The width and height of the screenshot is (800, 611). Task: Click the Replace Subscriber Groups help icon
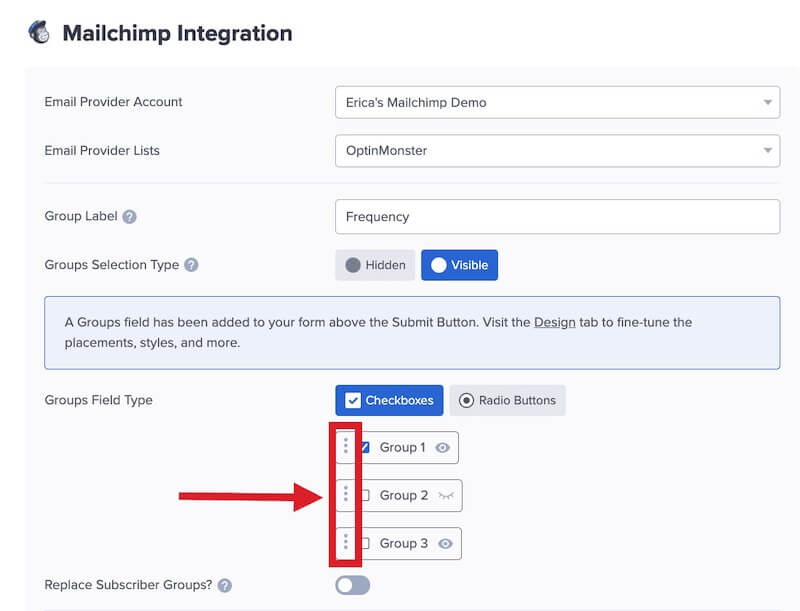point(224,585)
